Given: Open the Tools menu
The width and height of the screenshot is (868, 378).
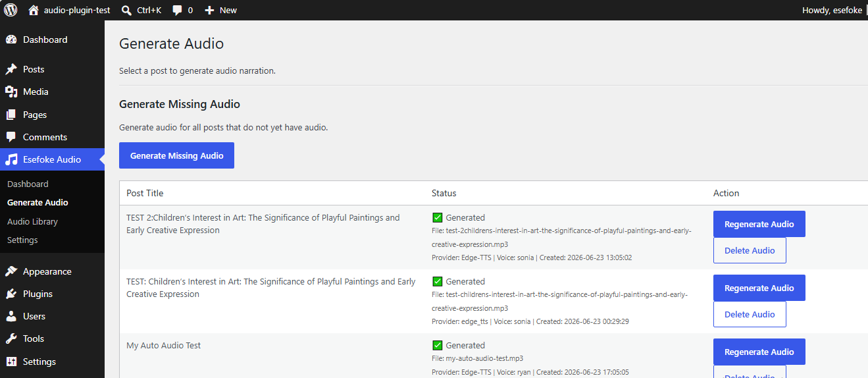Looking at the screenshot, I should (x=52, y=338).
